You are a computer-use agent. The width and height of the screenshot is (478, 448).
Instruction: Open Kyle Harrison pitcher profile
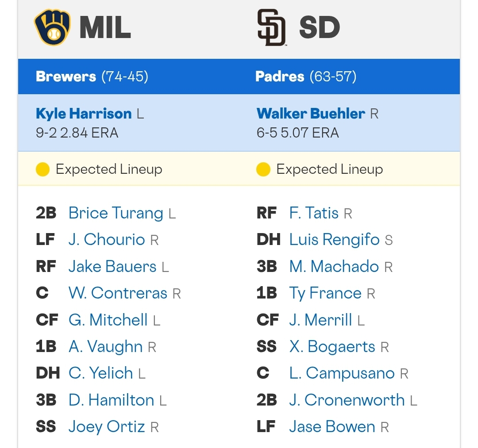click(x=84, y=114)
